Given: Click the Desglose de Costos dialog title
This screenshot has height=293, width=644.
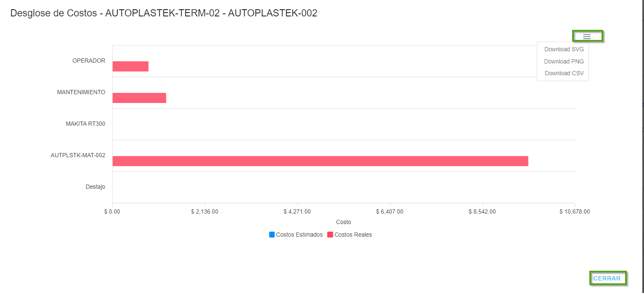Looking at the screenshot, I should coord(164,13).
